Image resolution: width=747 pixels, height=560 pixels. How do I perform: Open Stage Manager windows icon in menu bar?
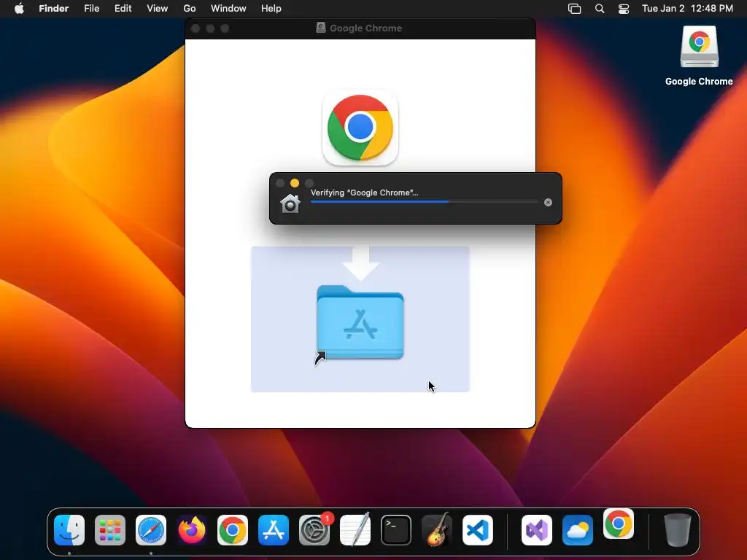[x=575, y=9]
